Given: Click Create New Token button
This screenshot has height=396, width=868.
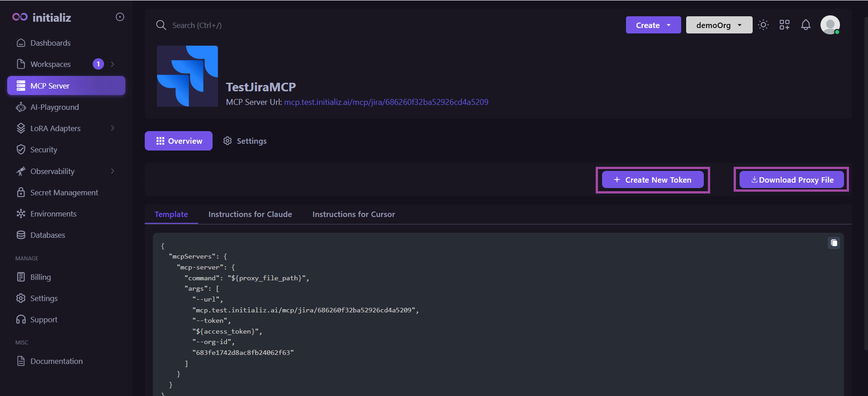Looking at the screenshot, I should [x=653, y=180].
